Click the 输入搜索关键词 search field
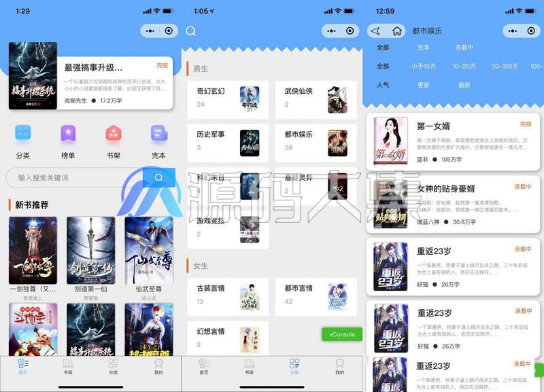Screen dimensions: 544x392 point(75,178)
